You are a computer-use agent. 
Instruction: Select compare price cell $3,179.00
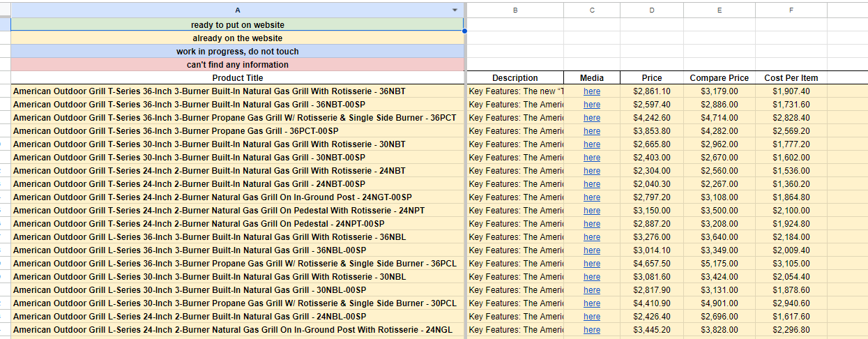[x=719, y=91]
